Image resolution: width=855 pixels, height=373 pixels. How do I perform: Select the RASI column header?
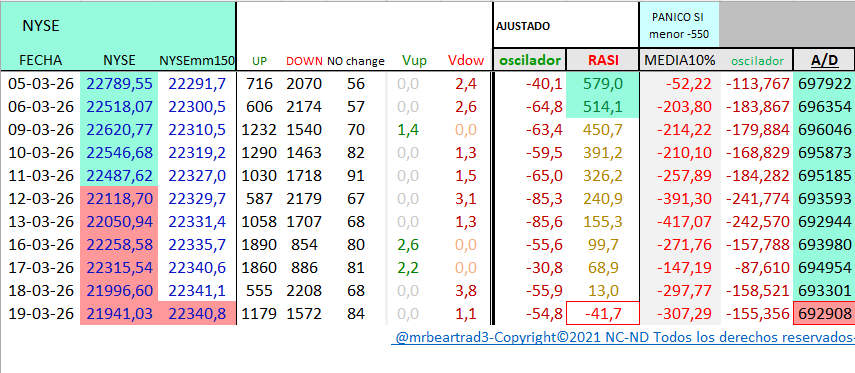pyautogui.click(x=603, y=61)
